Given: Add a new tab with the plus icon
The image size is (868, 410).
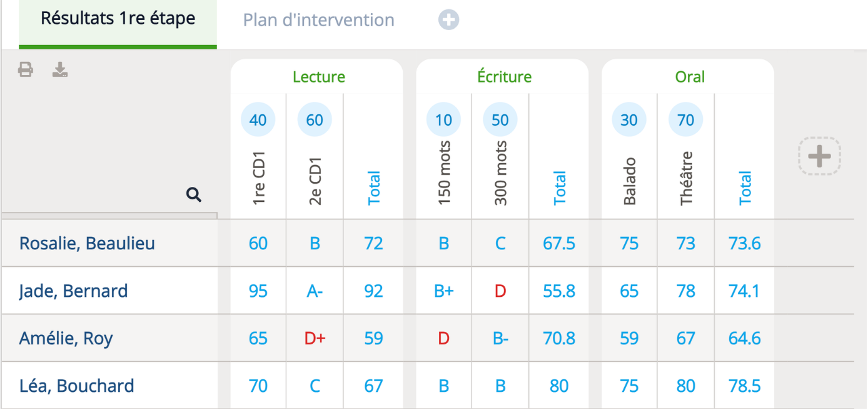Looking at the screenshot, I should point(448,20).
